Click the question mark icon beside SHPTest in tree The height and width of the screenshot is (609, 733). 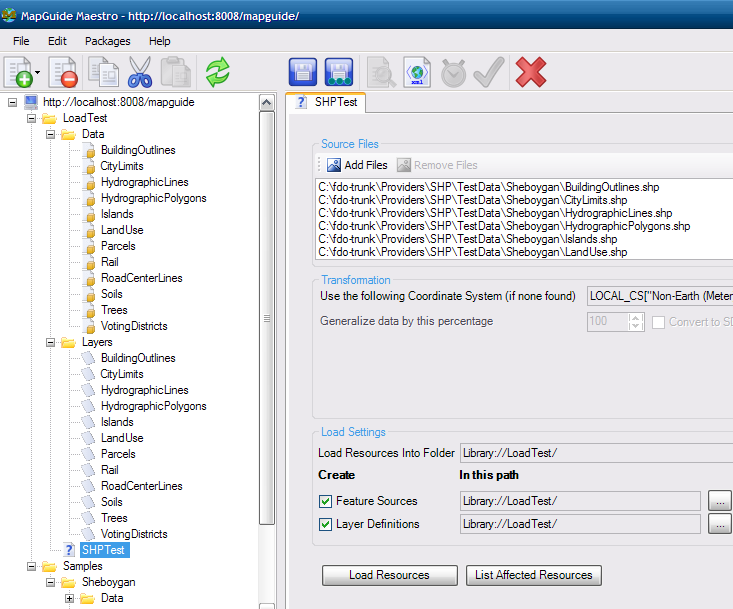pos(69,550)
